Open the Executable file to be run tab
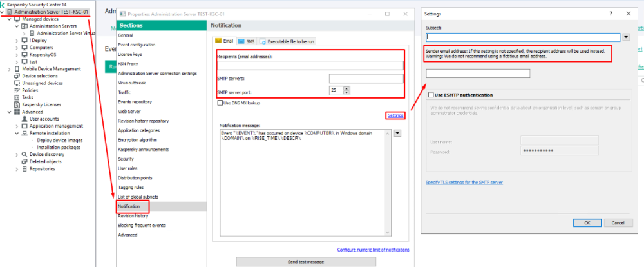Screen dimensions: 644x267 click(287, 41)
